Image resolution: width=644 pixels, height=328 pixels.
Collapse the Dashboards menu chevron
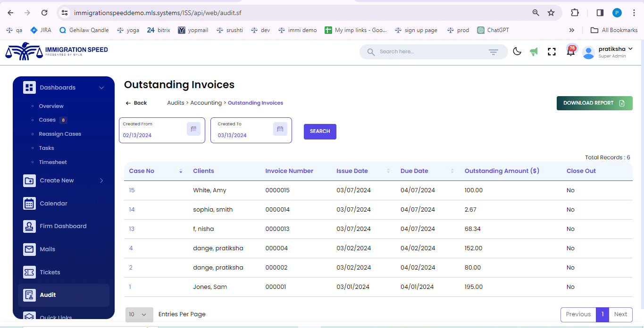(101, 88)
